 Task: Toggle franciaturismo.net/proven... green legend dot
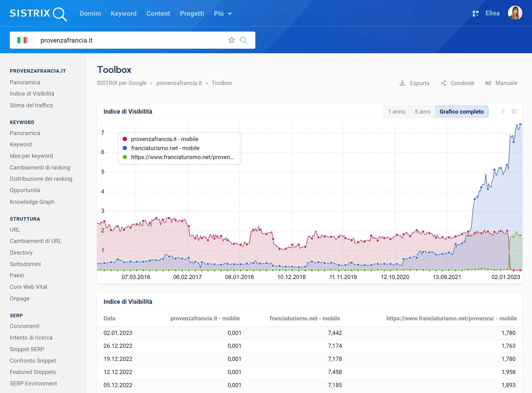(x=125, y=157)
